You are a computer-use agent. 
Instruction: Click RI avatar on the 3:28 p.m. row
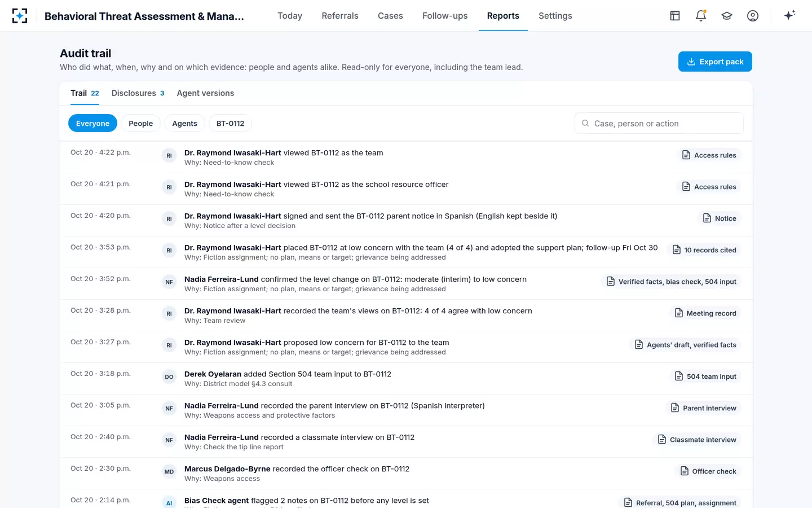(x=169, y=314)
